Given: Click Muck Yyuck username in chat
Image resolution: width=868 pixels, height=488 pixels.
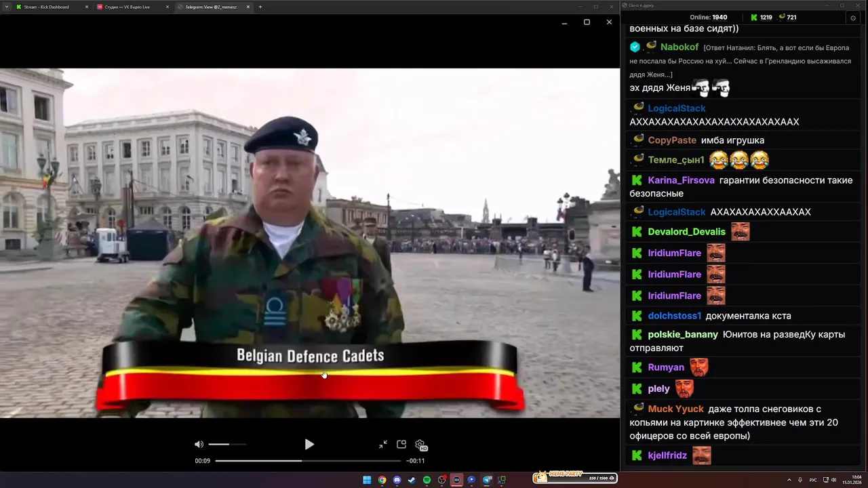Looking at the screenshot, I should tap(675, 409).
